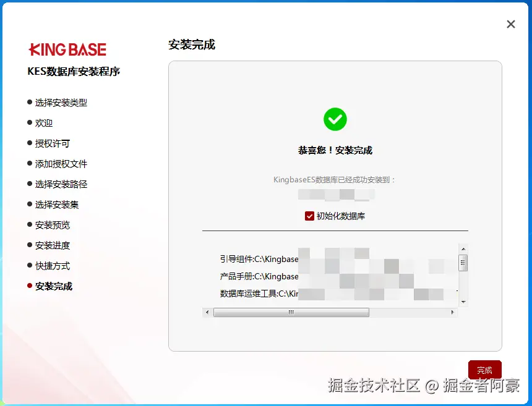Viewport: 532px width, 406px height.
Task: Select the 授权许可 step
Action: [x=48, y=143]
